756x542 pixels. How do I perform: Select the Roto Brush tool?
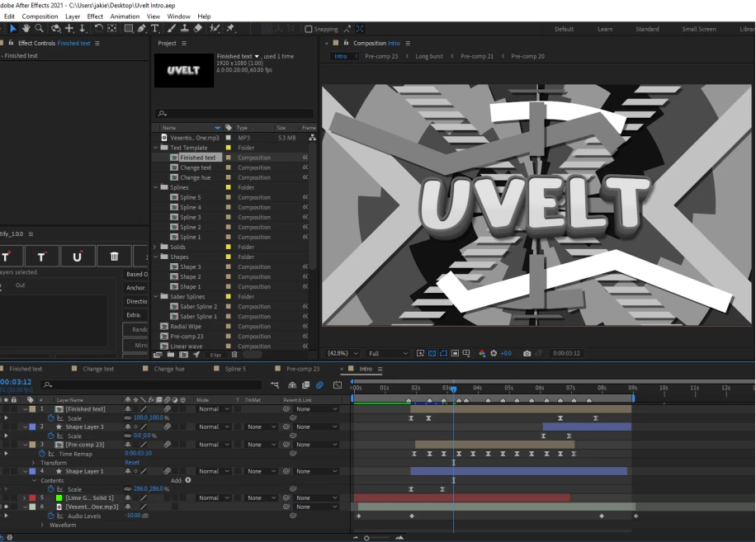point(215,29)
